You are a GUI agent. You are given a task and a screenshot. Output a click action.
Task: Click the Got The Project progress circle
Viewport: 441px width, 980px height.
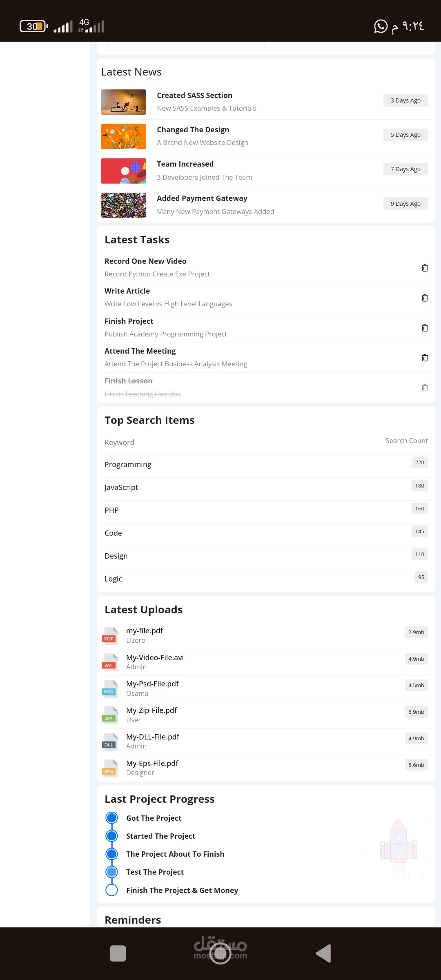tap(111, 818)
